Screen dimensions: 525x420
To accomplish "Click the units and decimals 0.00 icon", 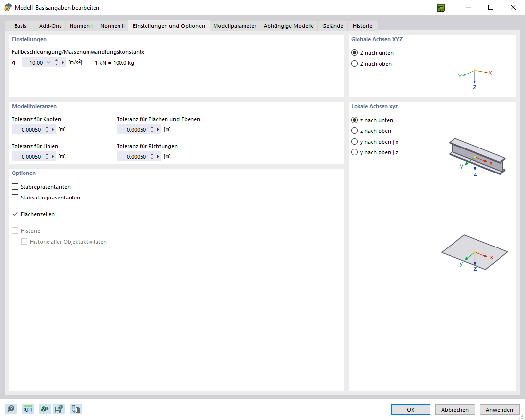I will click(x=28, y=409).
